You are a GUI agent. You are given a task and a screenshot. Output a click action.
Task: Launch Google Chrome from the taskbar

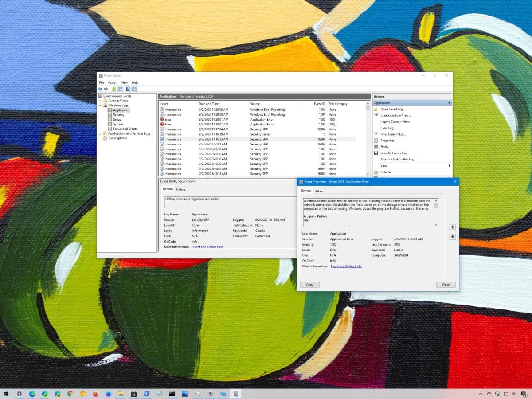coord(70,394)
